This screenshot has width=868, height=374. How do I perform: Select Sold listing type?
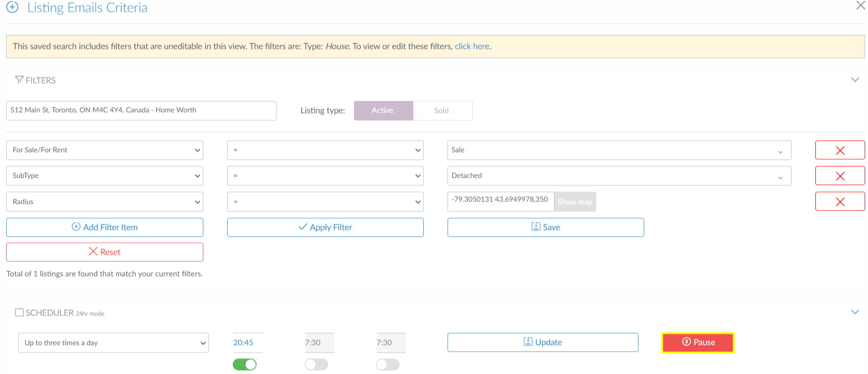click(x=442, y=110)
